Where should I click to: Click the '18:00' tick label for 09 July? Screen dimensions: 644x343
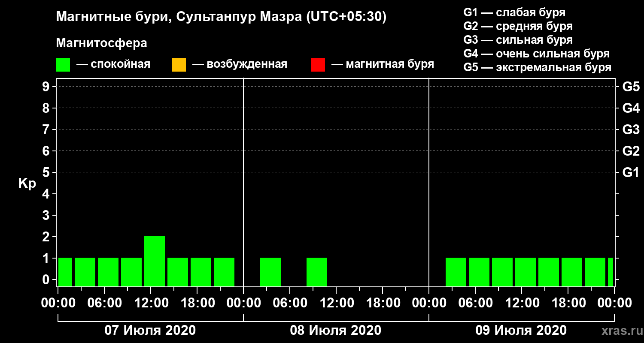click(568, 303)
